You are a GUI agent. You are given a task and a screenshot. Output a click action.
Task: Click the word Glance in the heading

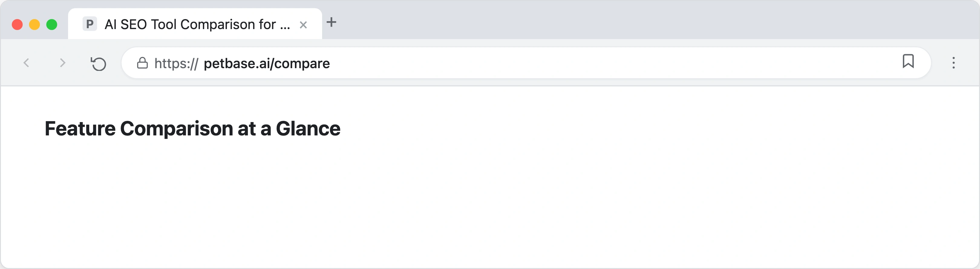click(308, 128)
